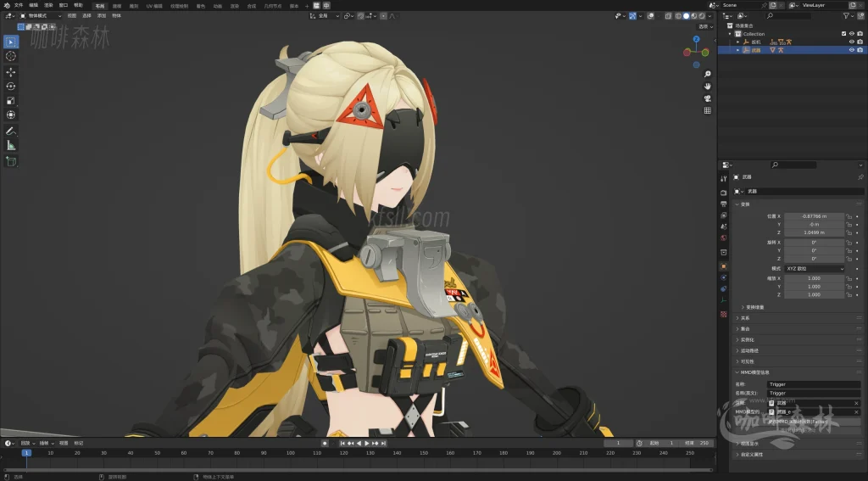The height and width of the screenshot is (481, 868).
Task: Open the 窗口 menu
Action: pyautogui.click(x=63, y=5)
